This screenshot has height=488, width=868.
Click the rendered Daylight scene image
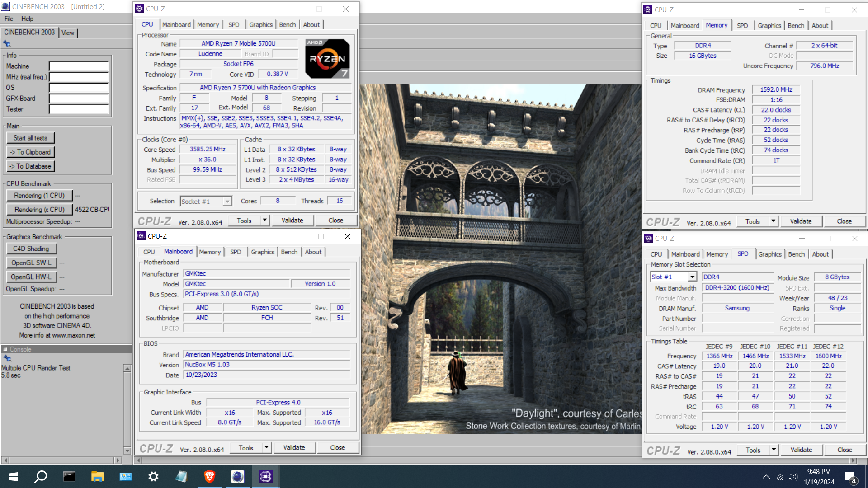coord(501,259)
